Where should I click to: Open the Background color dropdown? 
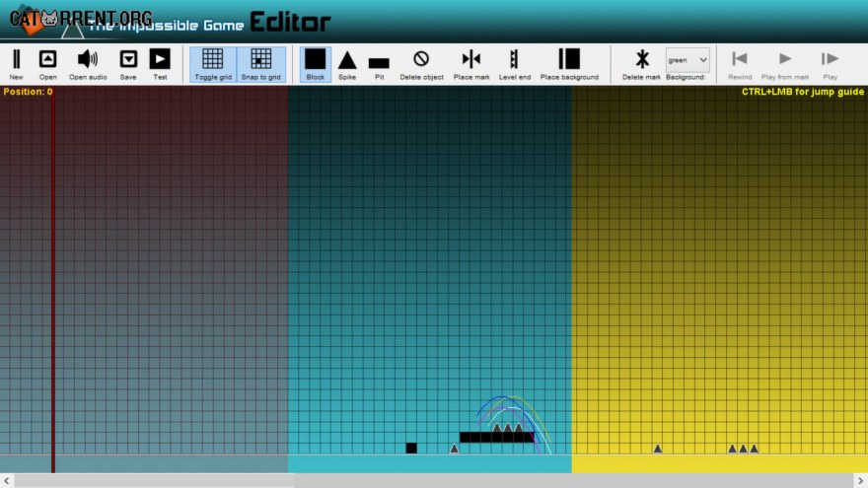tap(687, 60)
